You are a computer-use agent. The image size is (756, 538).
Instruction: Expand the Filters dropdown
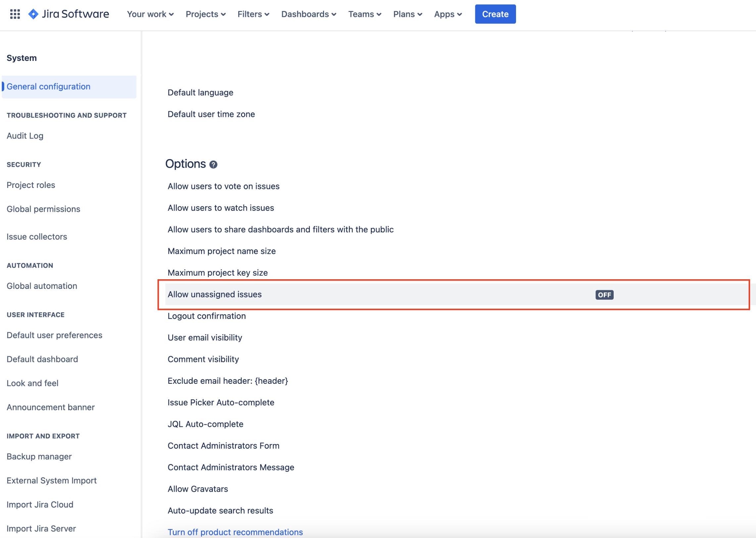click(x=253, y=14)
